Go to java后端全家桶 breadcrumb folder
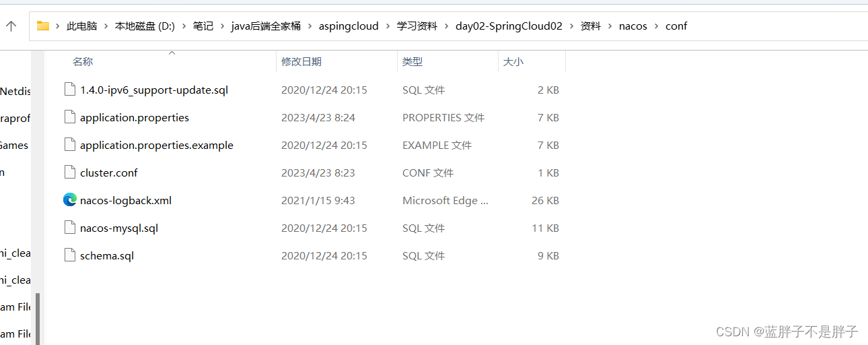 266,26
